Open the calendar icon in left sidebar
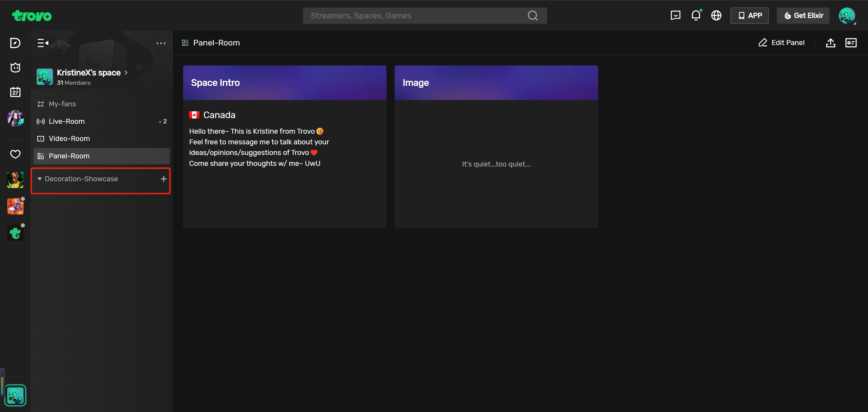This screenshot has height=412, width=868. pos(15,92)
